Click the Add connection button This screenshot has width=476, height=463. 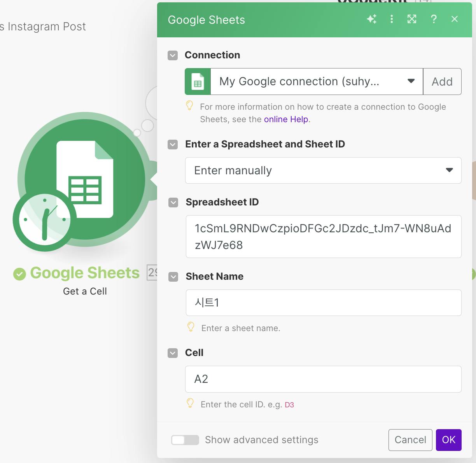pos(442,82)
